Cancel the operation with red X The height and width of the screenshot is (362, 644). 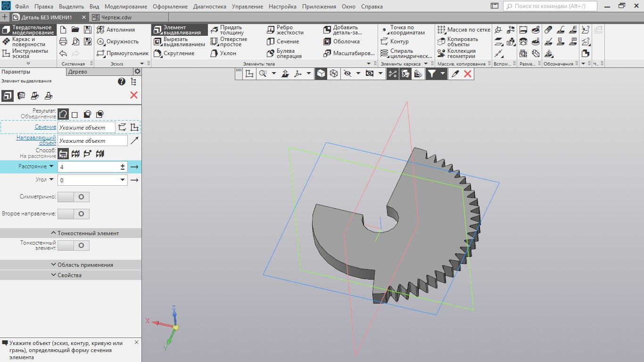[134, 95]
